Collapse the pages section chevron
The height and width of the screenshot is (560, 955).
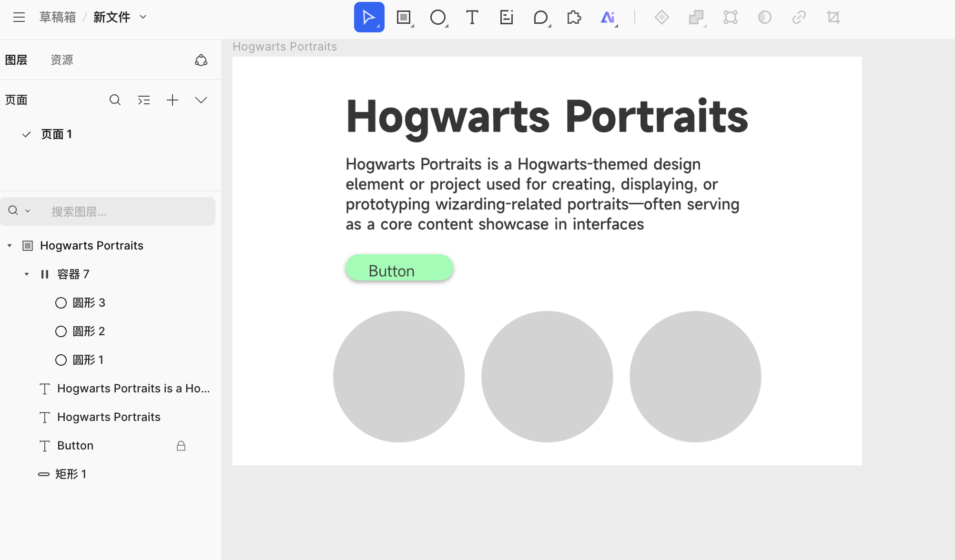(x=201, y=100)
